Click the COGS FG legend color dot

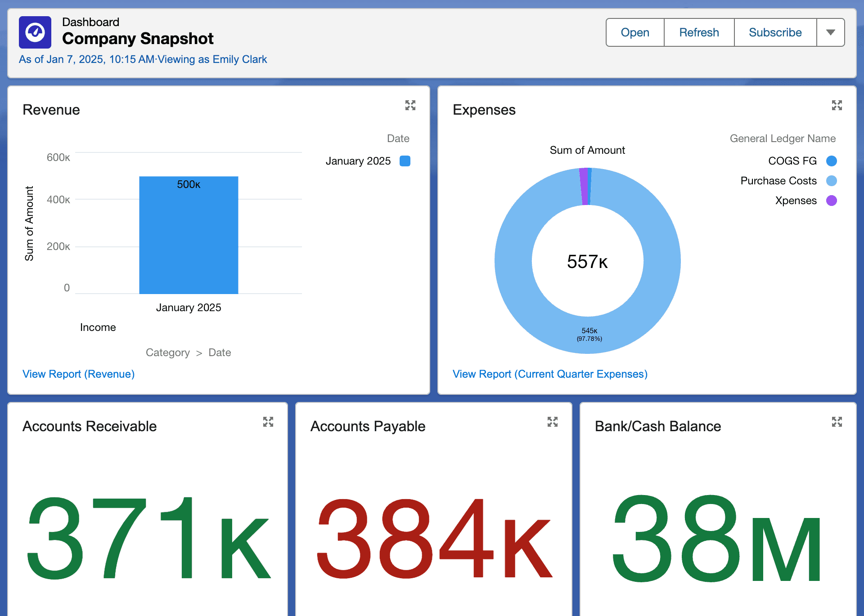(832, 161)
